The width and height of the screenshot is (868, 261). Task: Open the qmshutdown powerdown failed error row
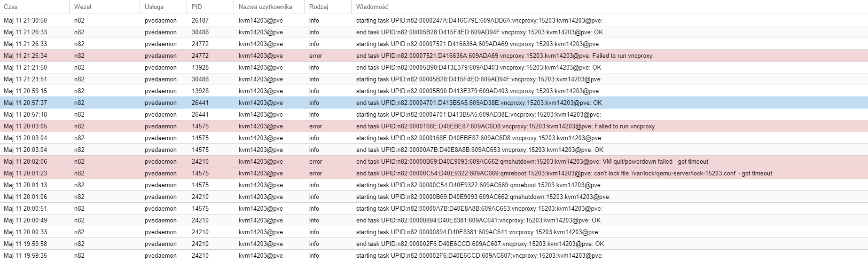532,161
